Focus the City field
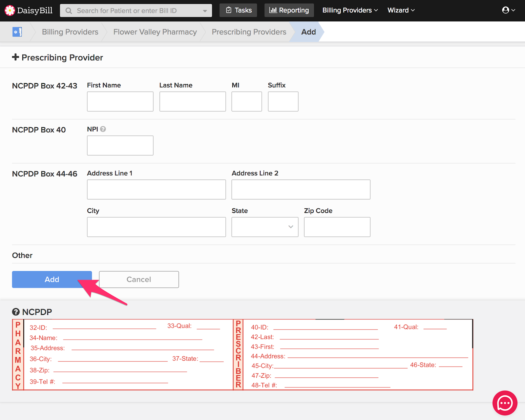Screen dimensions: 525x420 [156, 227]
